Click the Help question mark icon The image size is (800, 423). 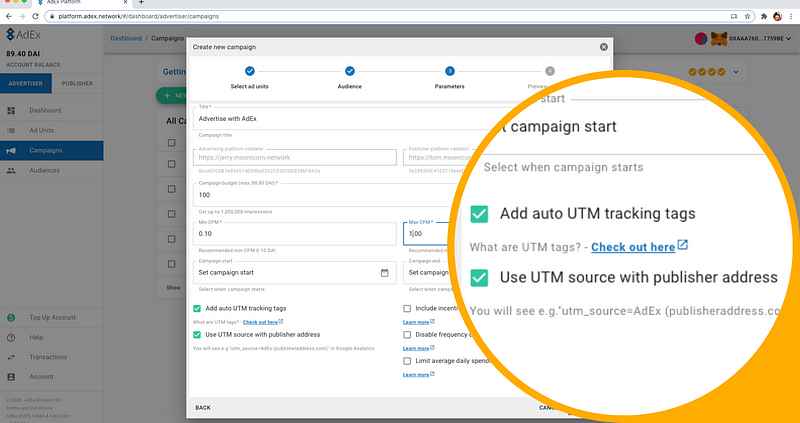tap(11, 337)
